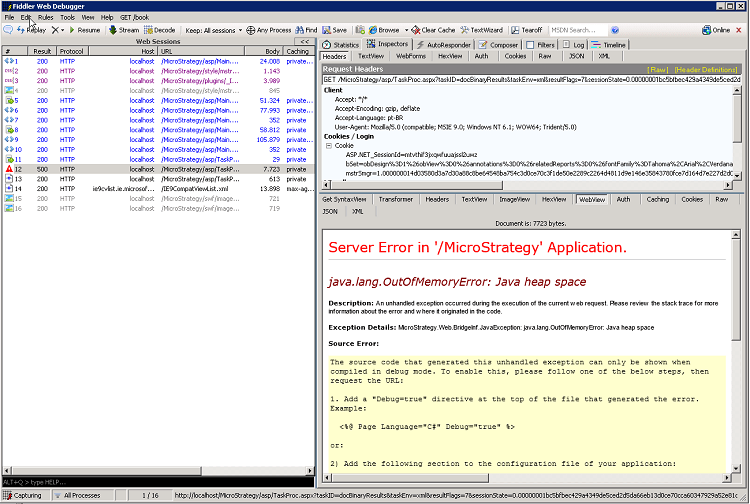Click session 13 page icon
The image size is (750, 504).
[9, 179]
